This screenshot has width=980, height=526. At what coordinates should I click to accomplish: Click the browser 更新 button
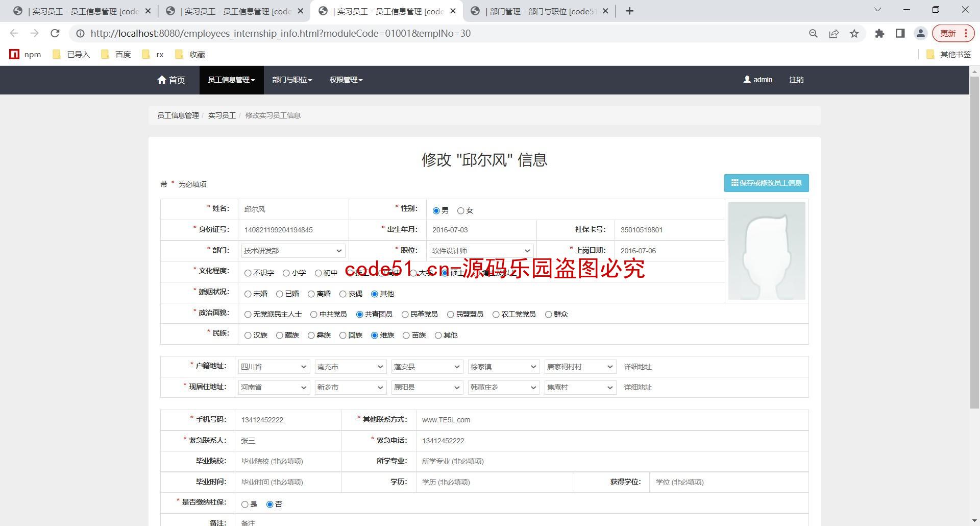pyautogui.click(x=953, y=33)
